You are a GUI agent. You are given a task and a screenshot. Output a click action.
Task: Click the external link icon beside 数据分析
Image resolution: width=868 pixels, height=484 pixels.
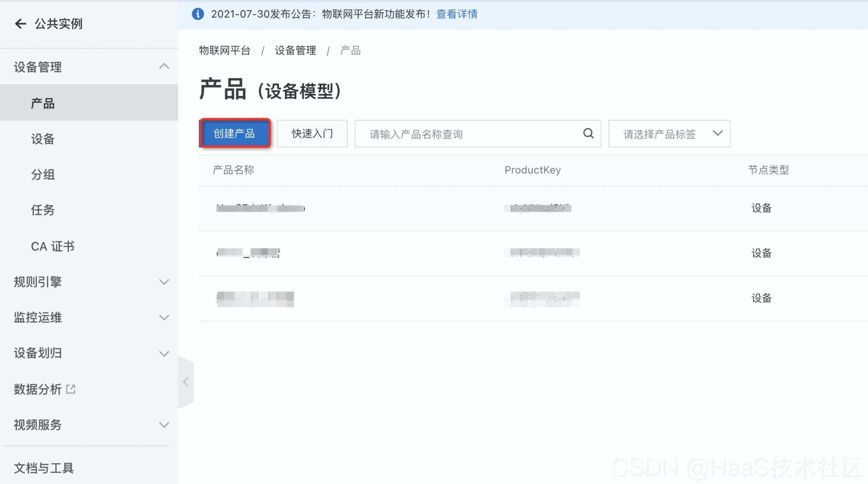[x=71, y=389]
